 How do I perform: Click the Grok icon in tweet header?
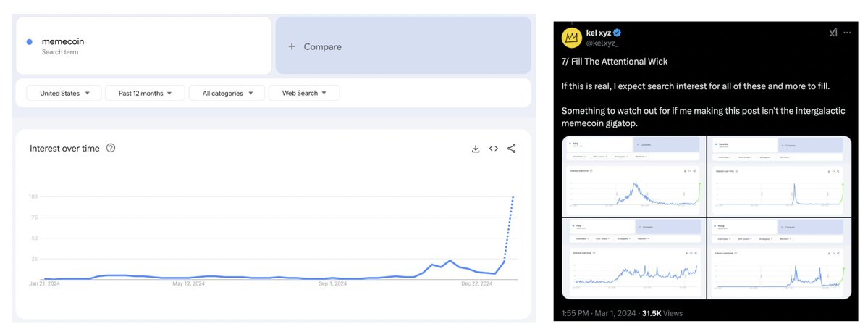click(833, 33)
